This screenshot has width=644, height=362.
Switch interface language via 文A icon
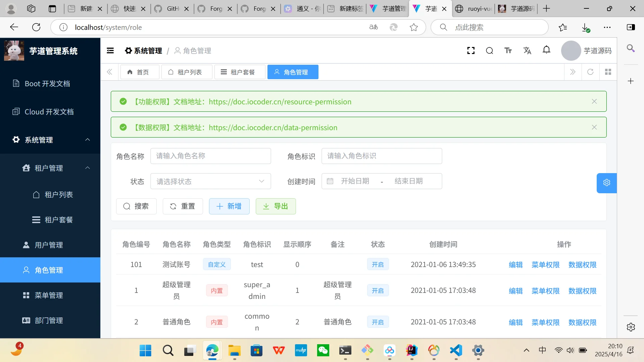tap(527, 50)
